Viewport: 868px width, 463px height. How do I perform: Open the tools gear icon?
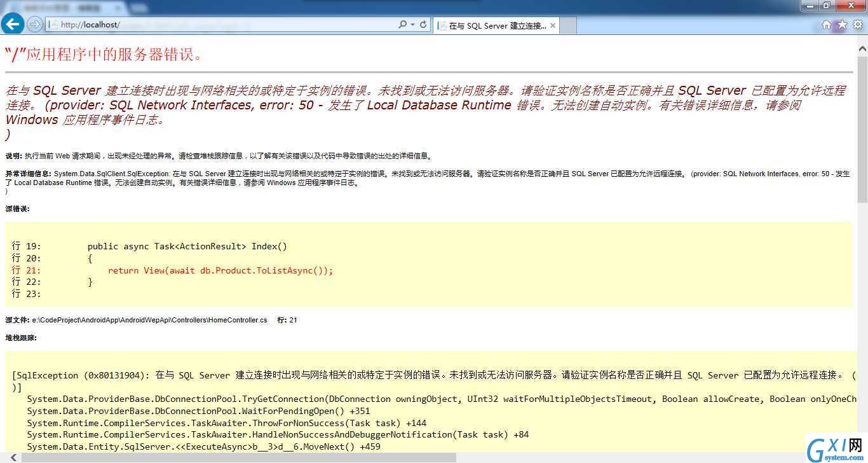click(858, 25)
